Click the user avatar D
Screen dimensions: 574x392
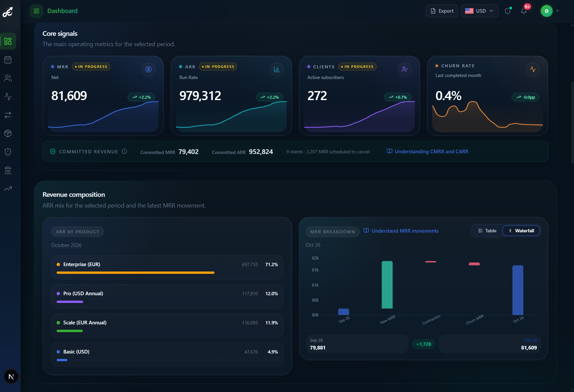(547, 11)
